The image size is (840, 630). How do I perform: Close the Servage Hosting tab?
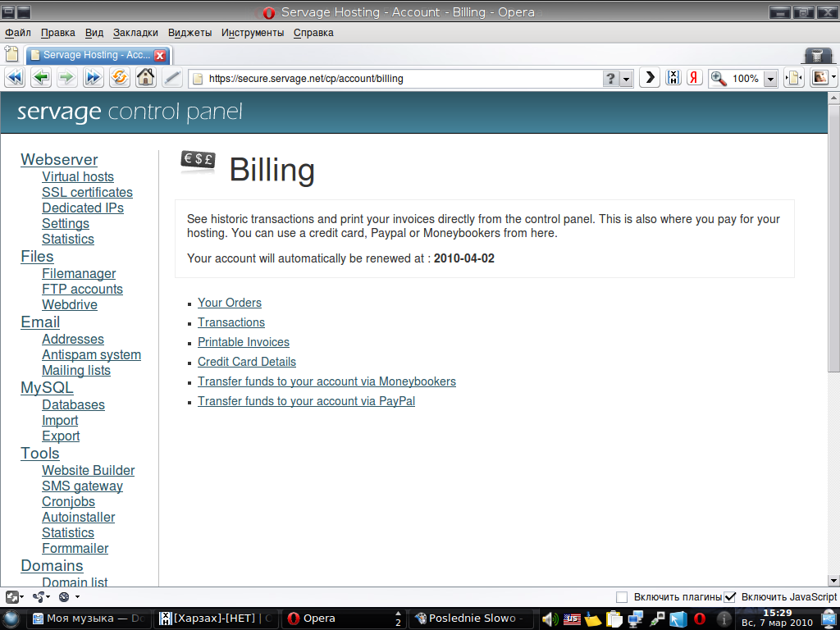[x=160, y=55]
